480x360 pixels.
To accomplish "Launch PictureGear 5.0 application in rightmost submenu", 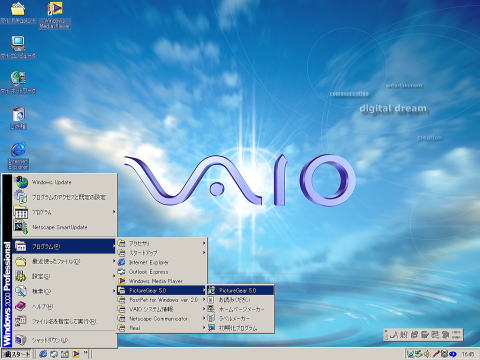I will [240, 290].
